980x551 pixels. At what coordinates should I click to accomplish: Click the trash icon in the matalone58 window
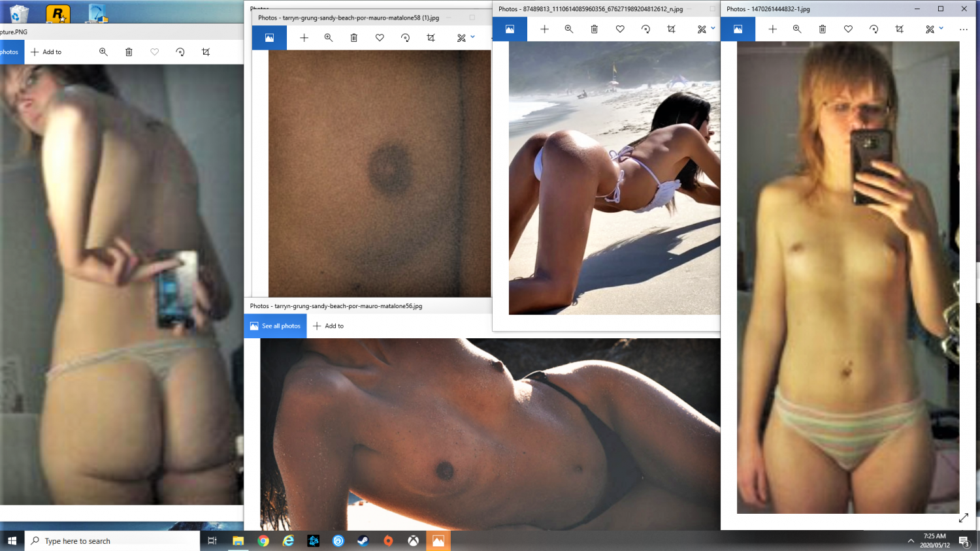(354, 38)
